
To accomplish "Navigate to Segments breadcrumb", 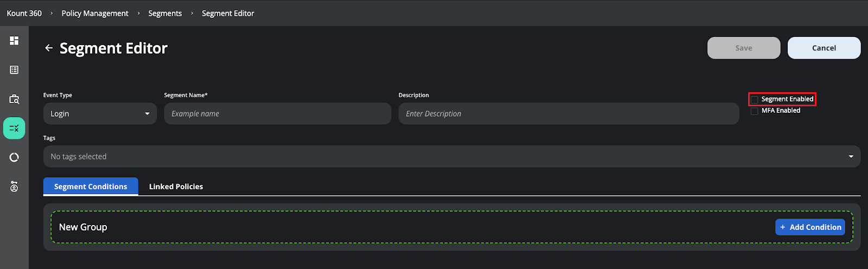I will [x=165, y=14].
